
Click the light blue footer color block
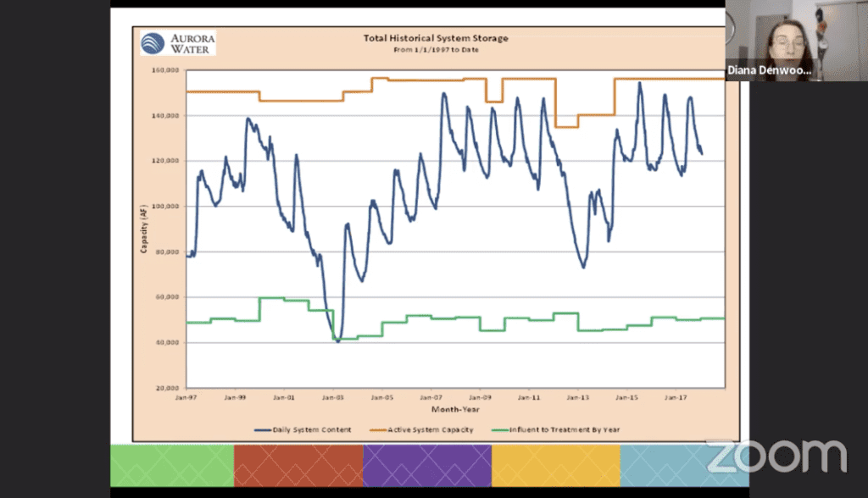click(670, 465)
